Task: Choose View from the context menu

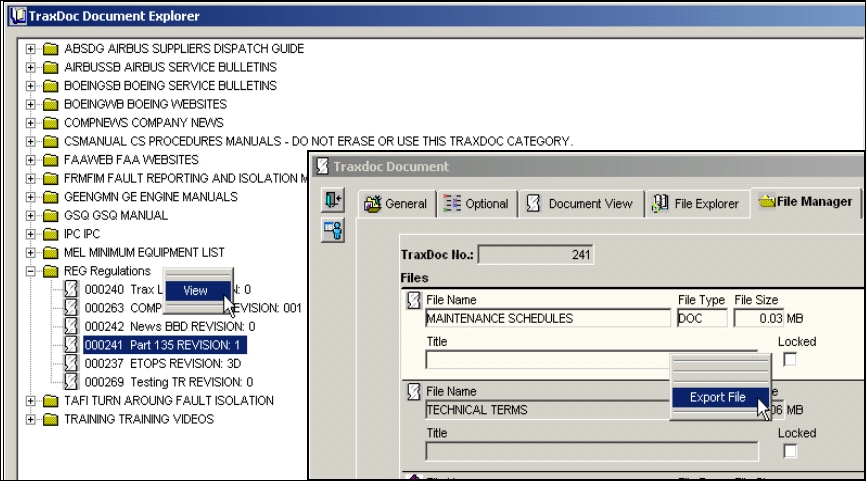Action: pyautogui.click(x=198, y=290)
